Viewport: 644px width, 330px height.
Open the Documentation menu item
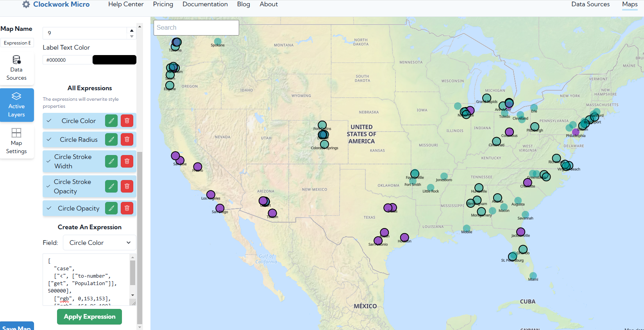click(205, 4)
